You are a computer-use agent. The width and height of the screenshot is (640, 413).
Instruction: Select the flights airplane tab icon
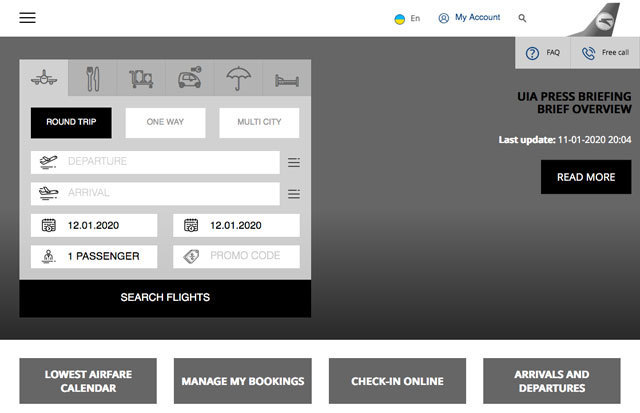[x=44, y=78]
